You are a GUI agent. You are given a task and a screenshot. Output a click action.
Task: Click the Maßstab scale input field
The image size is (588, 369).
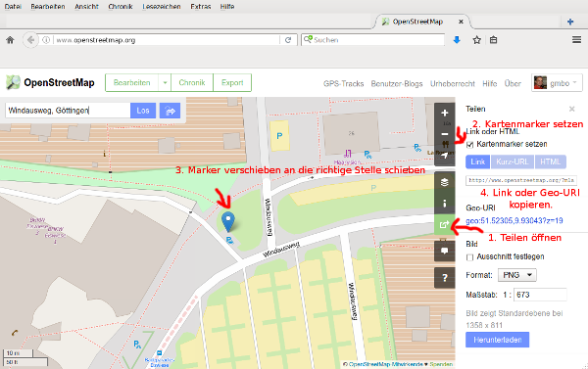540,295
